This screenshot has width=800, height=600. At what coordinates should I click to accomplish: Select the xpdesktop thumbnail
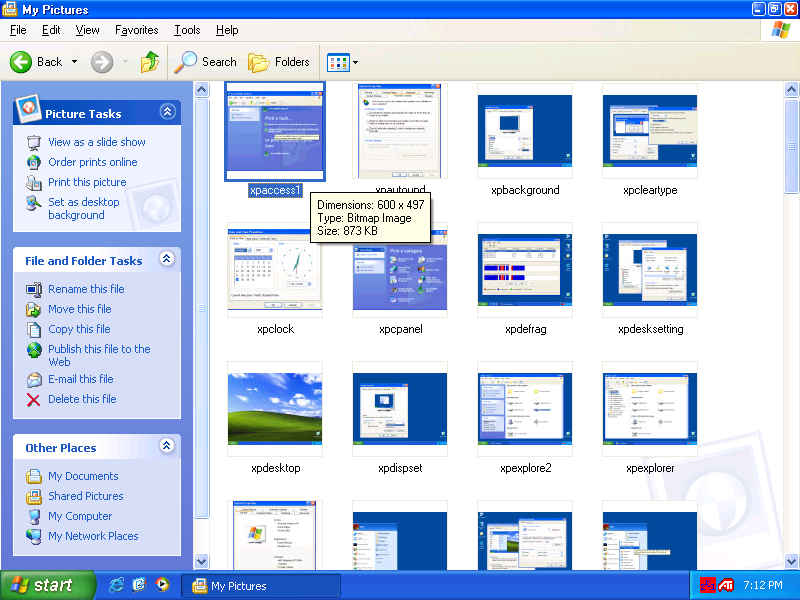[x=275, y=409]
